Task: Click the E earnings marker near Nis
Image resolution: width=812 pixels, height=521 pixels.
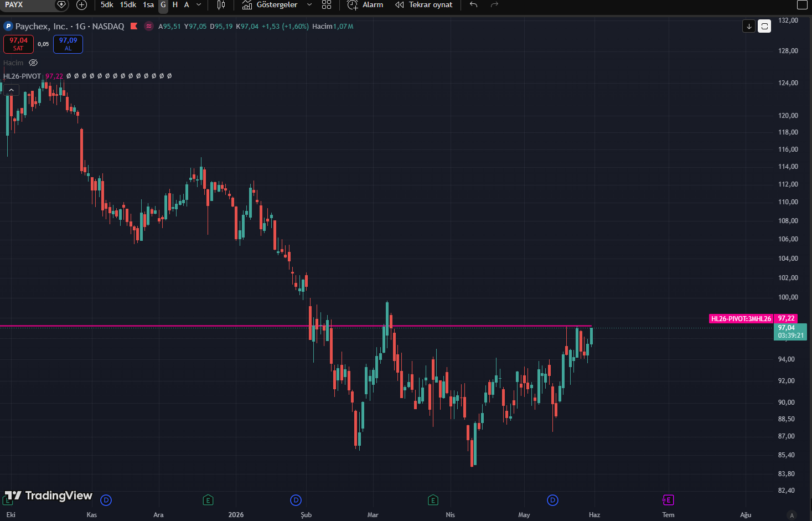Action: (x=433, y=500)
